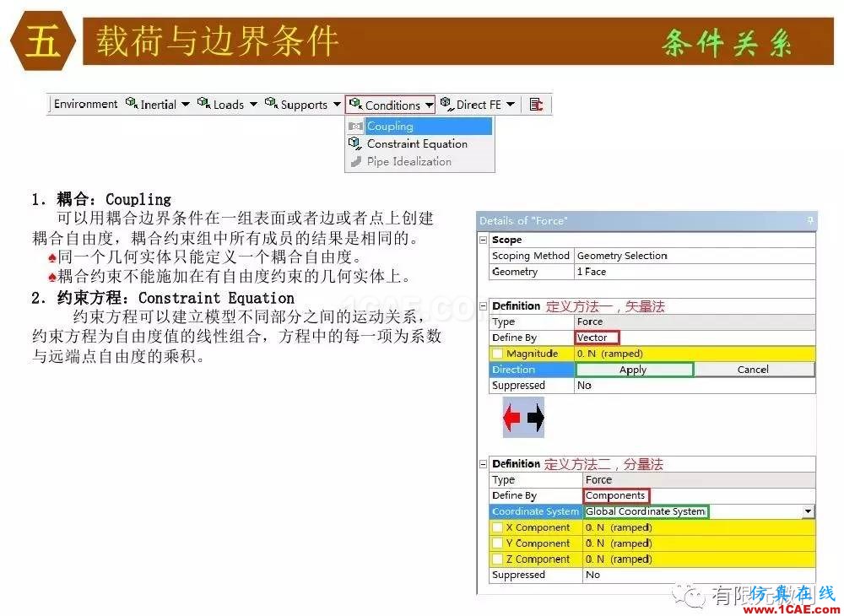Open the Inertial dropdown arrow

(x=185, y=104)
